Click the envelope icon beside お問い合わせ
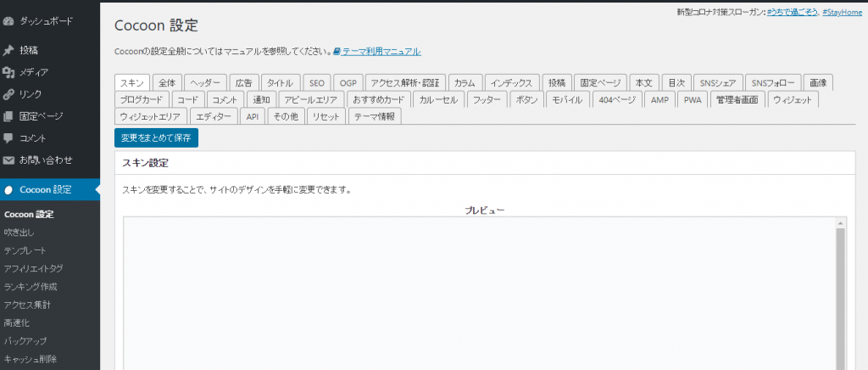 [8, 160]
